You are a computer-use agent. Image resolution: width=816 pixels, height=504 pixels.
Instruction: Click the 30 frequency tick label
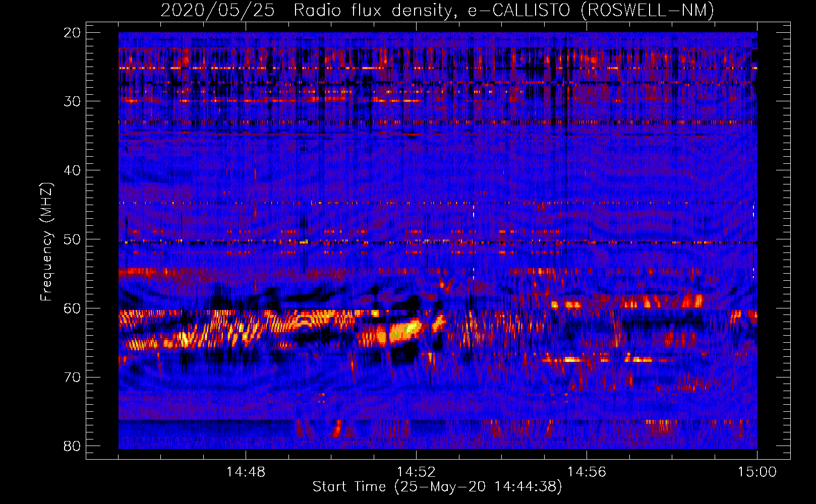[73, 101]
